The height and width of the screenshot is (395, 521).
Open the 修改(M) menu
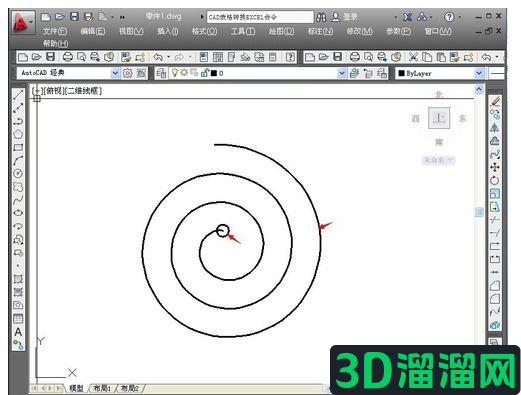pos(360,31)
